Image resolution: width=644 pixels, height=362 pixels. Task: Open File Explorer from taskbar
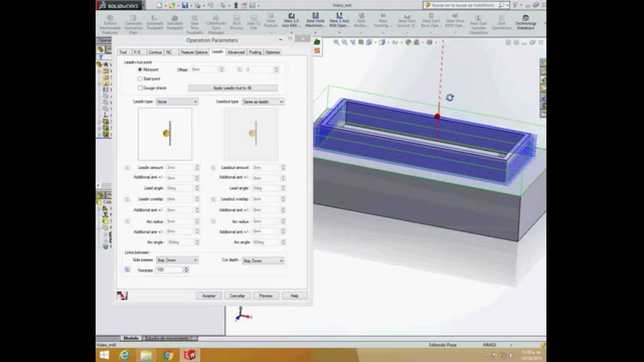pos(146,355)
